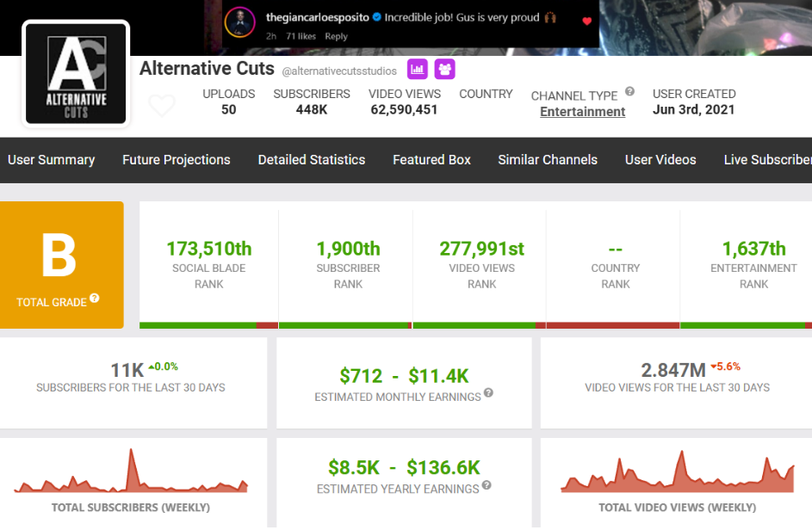Click the $712 - $11.4K monthly earnings
The width and height of the screenshot is (812, 530).
tap(404, 376)
